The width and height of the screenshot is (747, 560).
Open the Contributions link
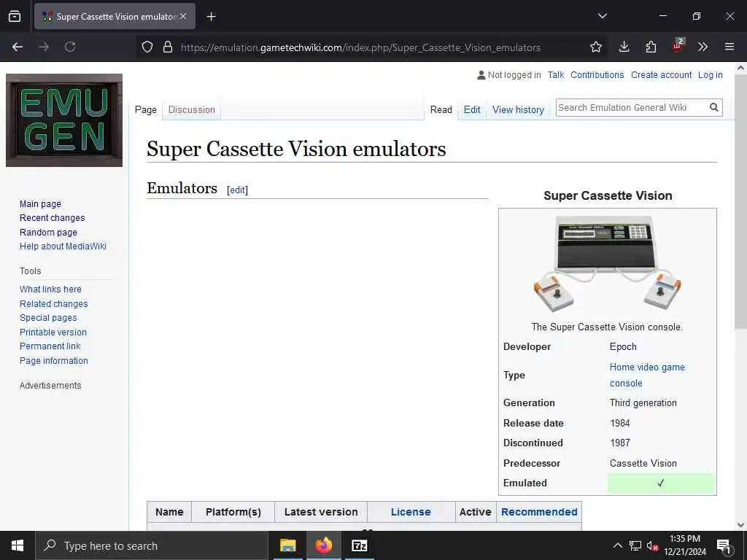(597, 75)
